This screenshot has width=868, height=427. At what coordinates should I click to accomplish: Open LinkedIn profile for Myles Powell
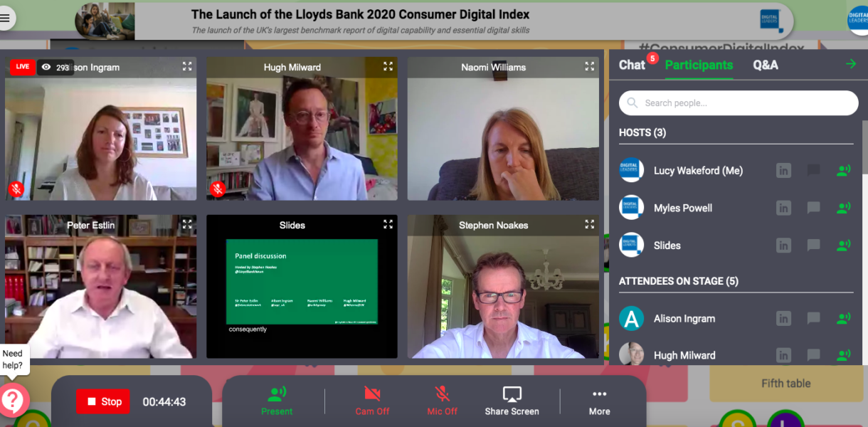tap(783, 209)
